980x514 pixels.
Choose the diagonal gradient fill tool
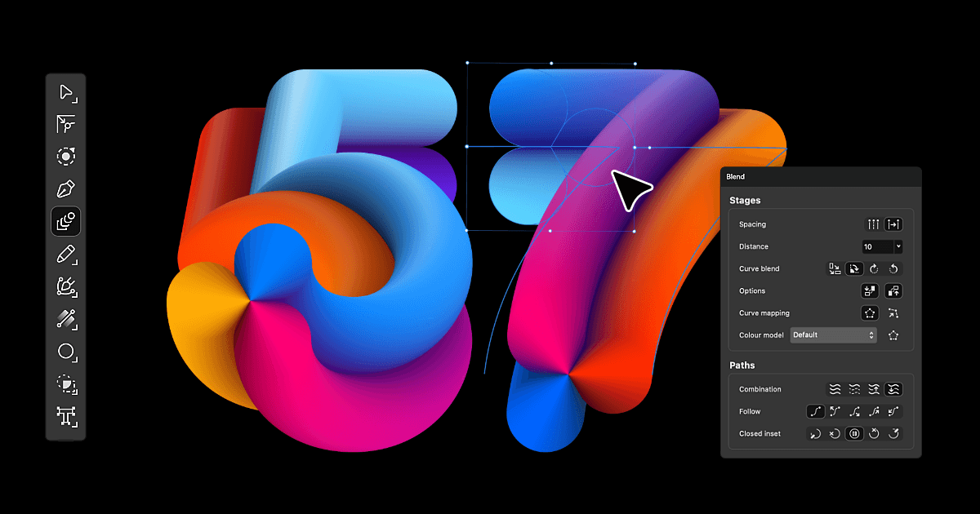[x=66, y=319]
